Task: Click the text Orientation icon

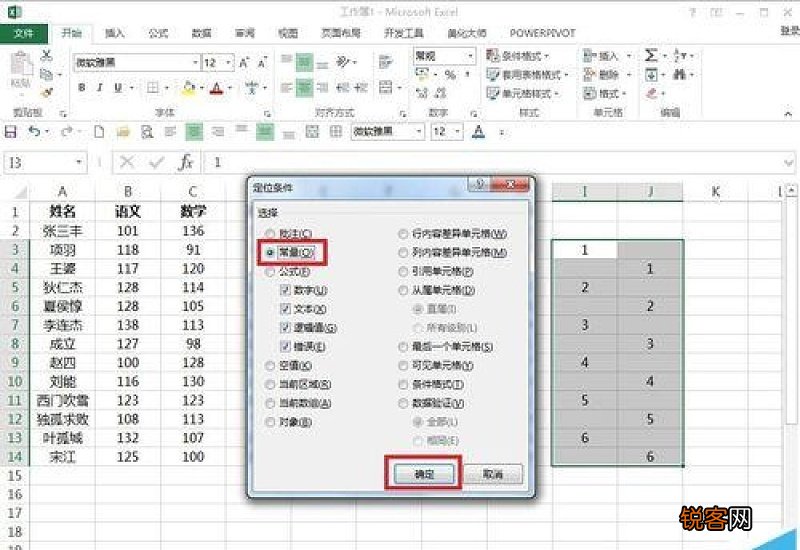Action: pos(343,62)
